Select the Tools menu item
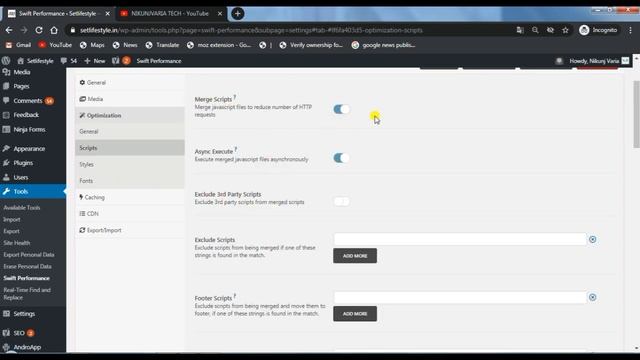Viewport: 640px width, 360px height. pos(33,191)
